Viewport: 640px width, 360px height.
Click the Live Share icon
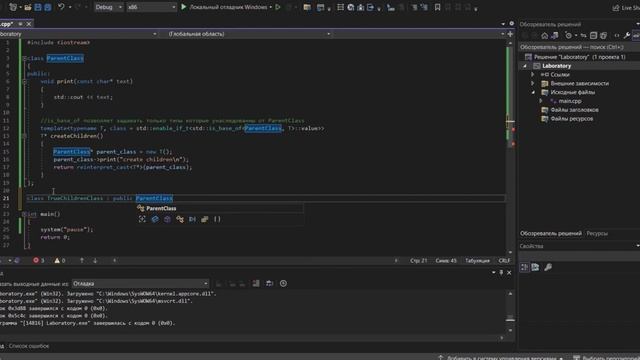(616, 8)
